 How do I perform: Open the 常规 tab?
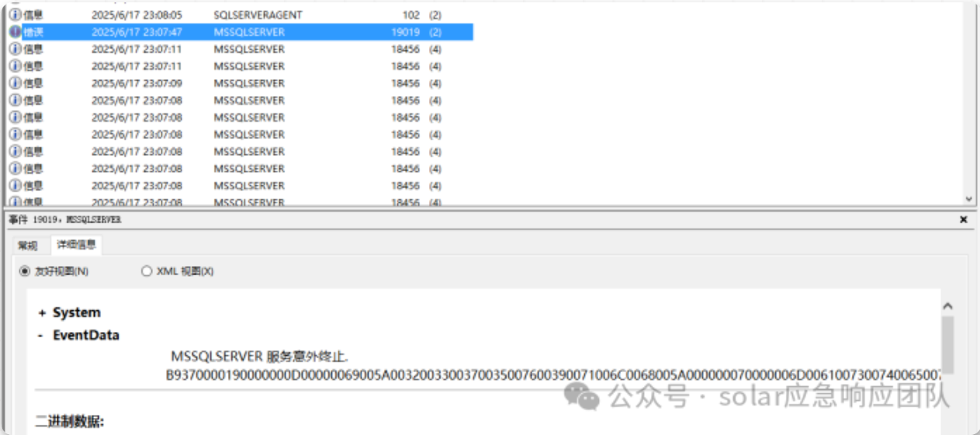[x=28, y=246]
